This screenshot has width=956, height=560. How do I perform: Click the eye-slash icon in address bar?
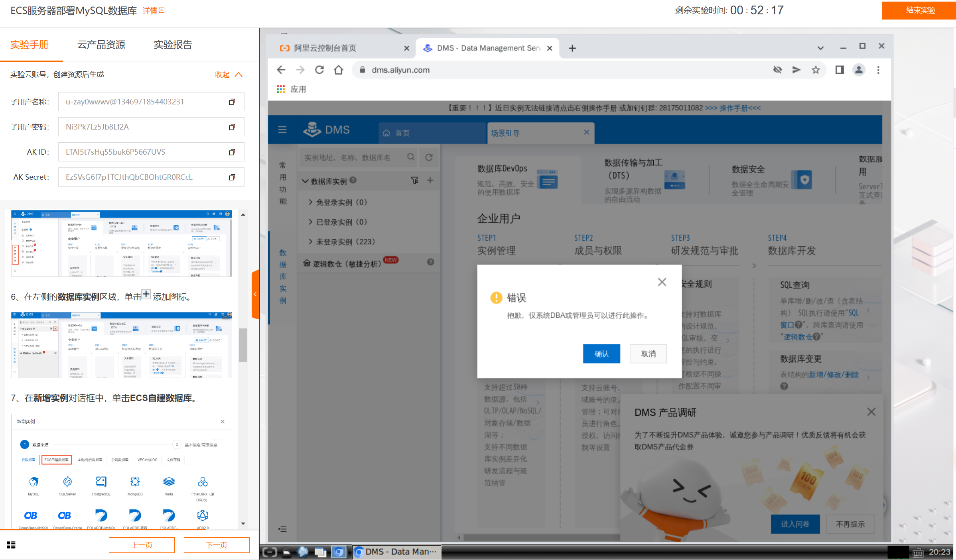pos(777,70)
